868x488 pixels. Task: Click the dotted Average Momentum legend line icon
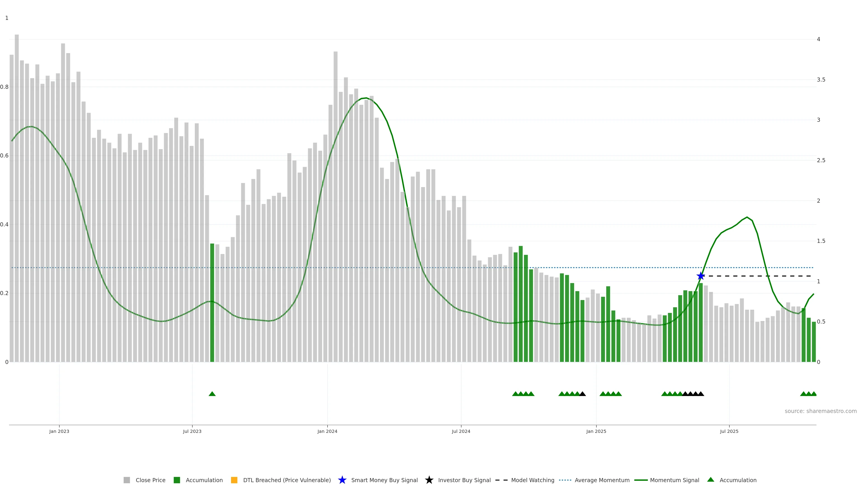pyautogui.click(x=565, y=480)
